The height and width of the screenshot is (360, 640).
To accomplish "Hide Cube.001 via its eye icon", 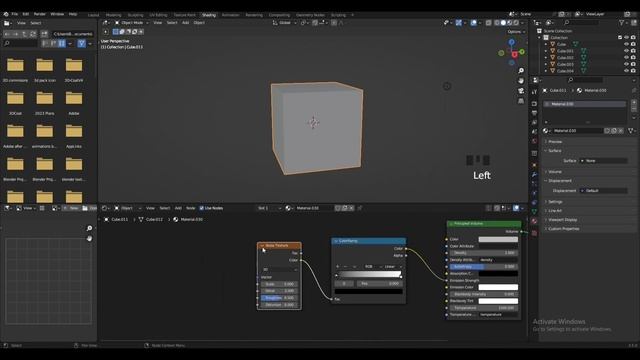I will [x=626, y=51].
